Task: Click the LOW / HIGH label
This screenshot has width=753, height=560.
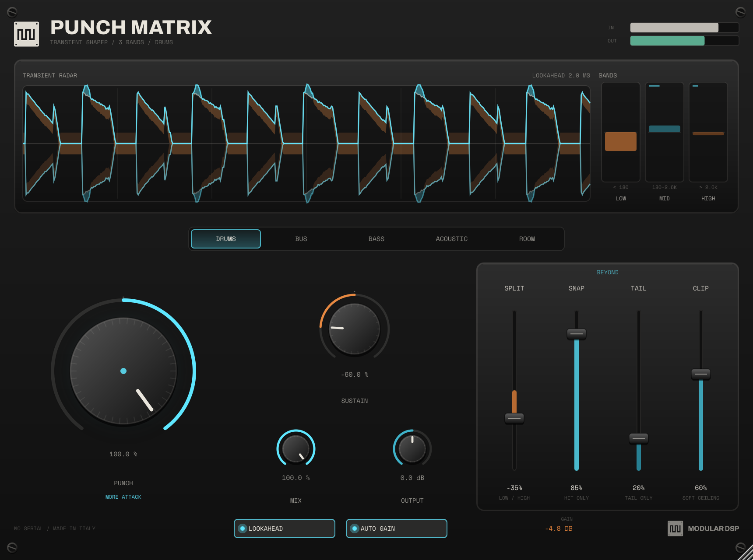Action: [x=514, y=498]
